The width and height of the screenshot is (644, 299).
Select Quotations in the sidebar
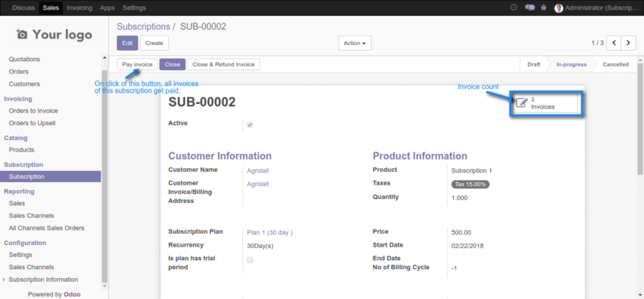(x=24, y=59)
